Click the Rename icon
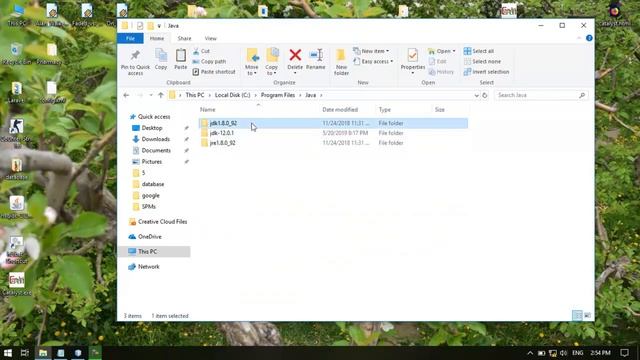Screen dimensions: 640x360 316,55
